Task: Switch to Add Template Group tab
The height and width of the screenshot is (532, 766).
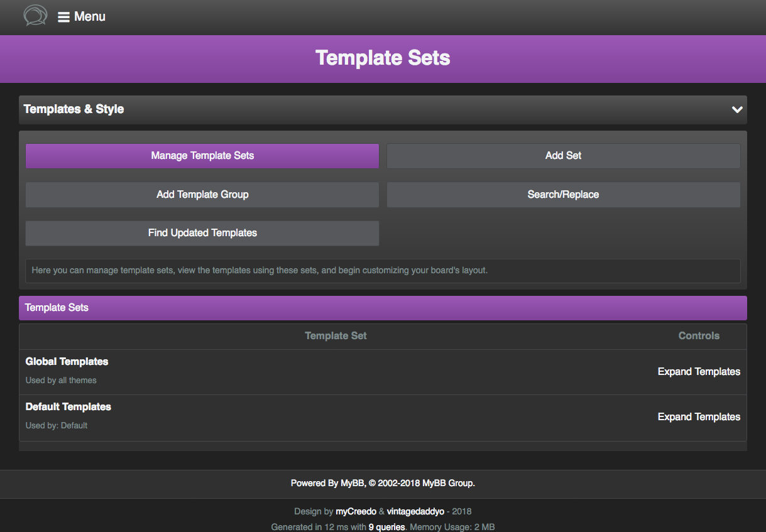Action: [x=202, y=195]
